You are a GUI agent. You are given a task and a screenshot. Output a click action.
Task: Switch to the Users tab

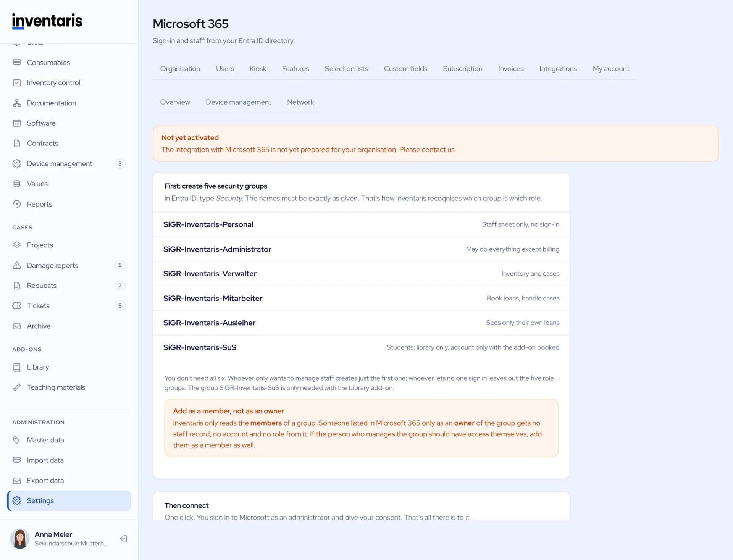(225, 69)
